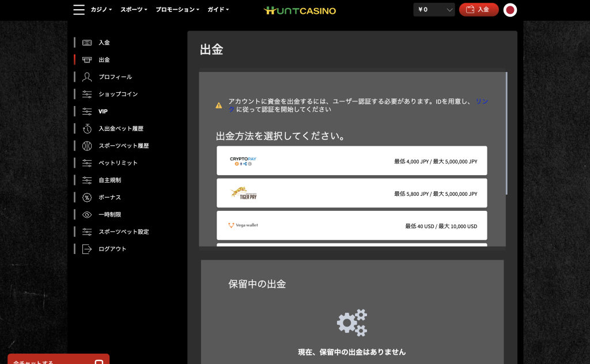Click the sliders icon beside 自主規制
The image size is (590, 364).
point(87,180)
